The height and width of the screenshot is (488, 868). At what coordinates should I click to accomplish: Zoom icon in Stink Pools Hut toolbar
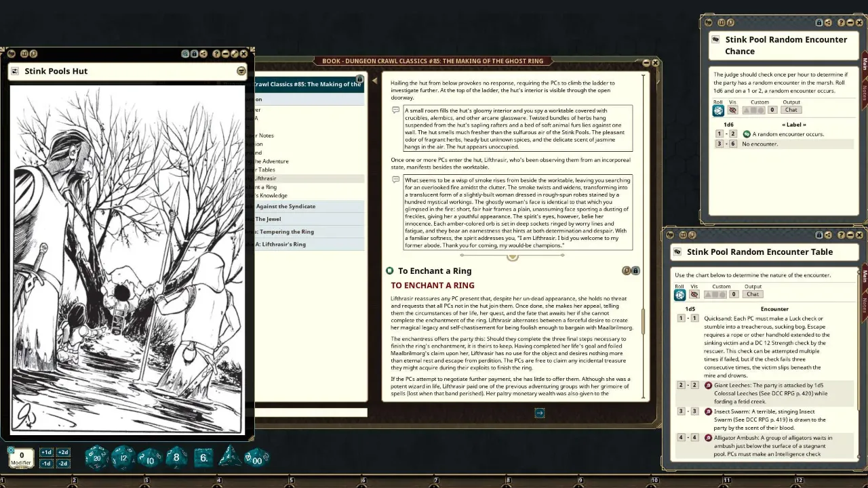click(x=185, y=54)
